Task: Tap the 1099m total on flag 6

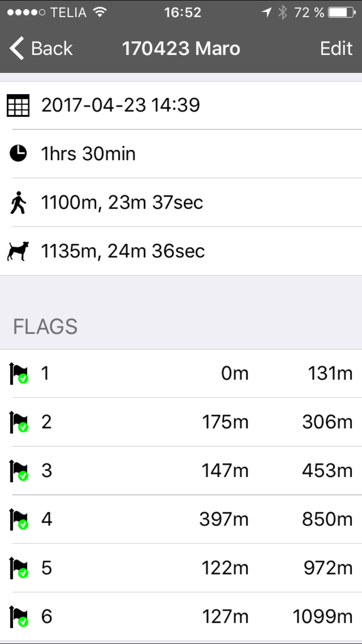Action: (322, 617)
